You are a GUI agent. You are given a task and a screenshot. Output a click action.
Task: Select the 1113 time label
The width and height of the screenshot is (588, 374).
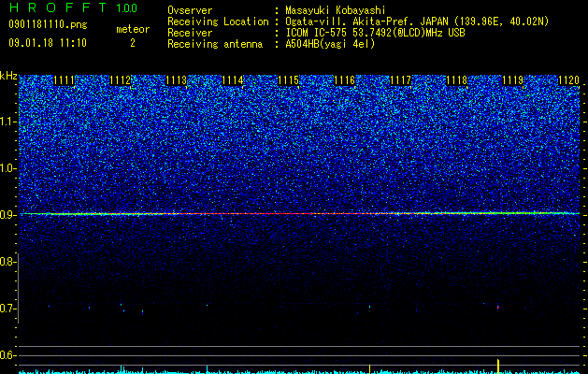coord(177,80)
